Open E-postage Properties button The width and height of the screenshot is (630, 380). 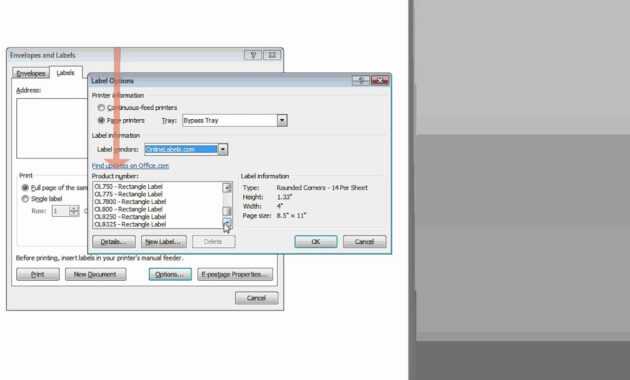point(235,274)
